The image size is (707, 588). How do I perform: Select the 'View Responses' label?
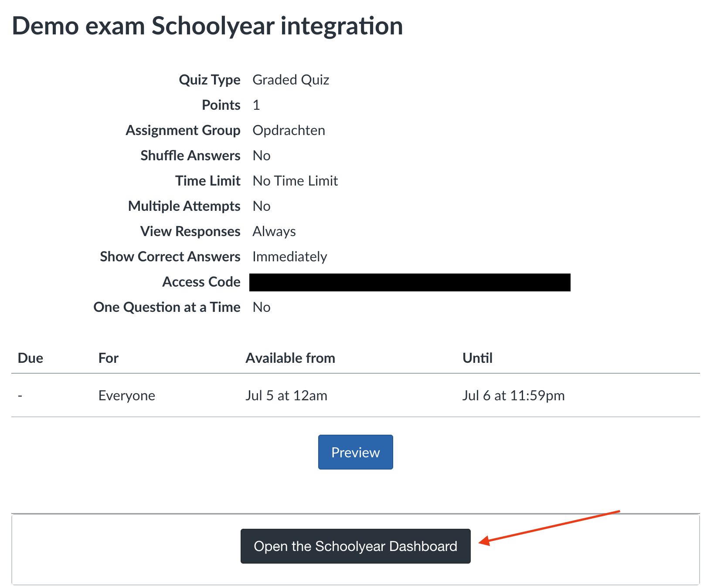pos(190,231)
